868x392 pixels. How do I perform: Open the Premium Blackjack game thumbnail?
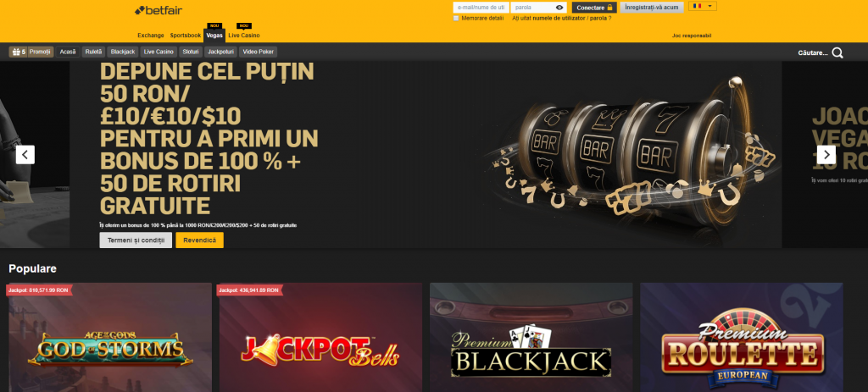click(531, 337)
